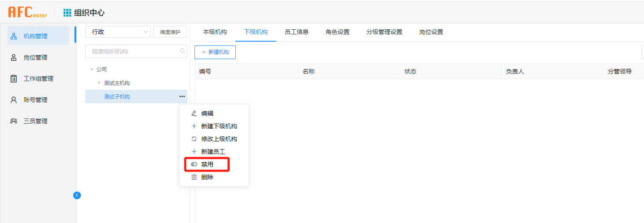Screen dimensions: 644x223
Task: Switch to the 员工信息 tab
Action: click(x=296, y=32)
